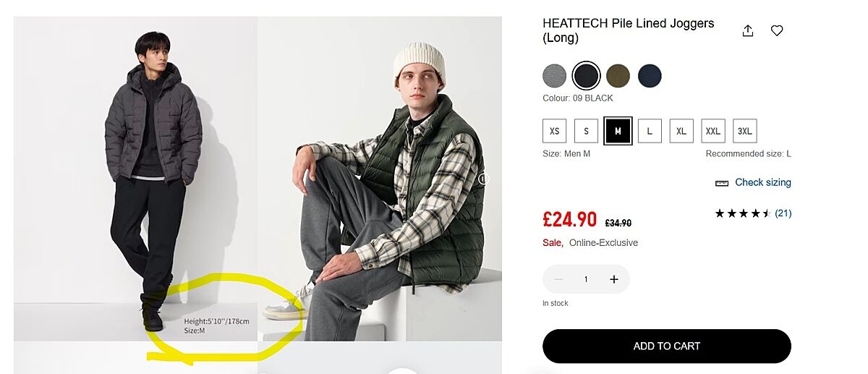Increase quantity with plus button
868x374 pixels.
(614, 279)
